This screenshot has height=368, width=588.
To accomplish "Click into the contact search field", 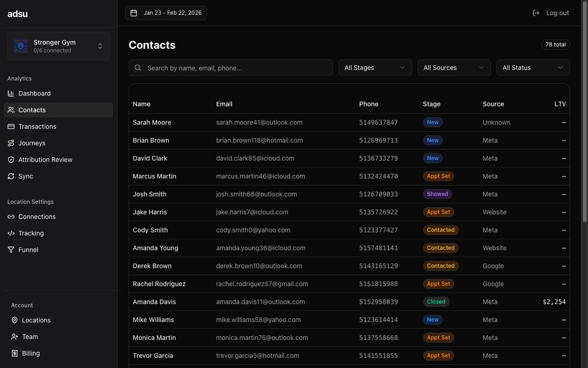I will tap(231, 68).
